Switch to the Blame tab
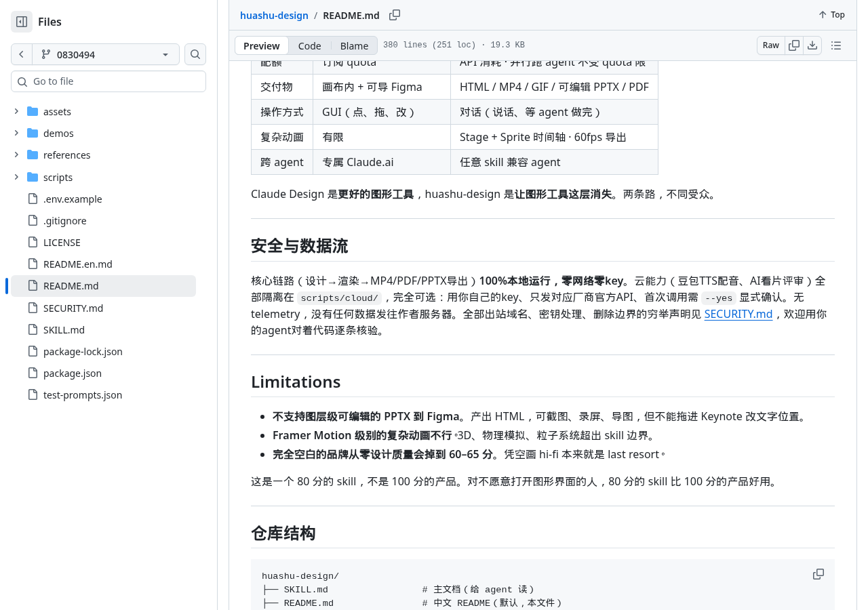Viewport: 868px width, 610px height. pyautogui.click(x=354, y=45)
